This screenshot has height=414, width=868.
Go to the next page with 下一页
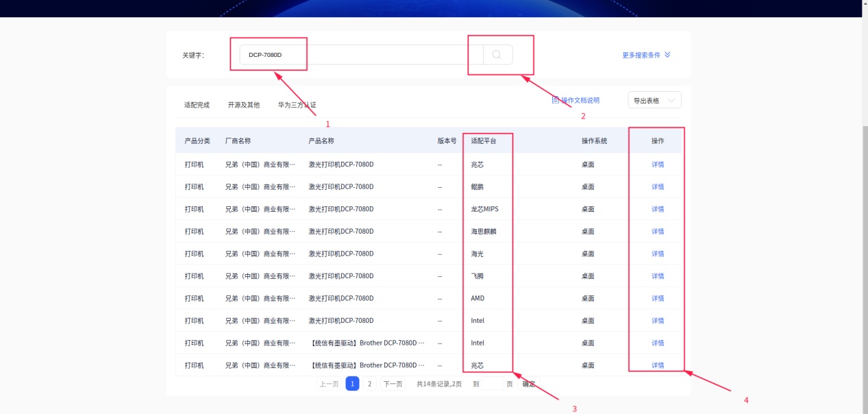pos(393,384)
